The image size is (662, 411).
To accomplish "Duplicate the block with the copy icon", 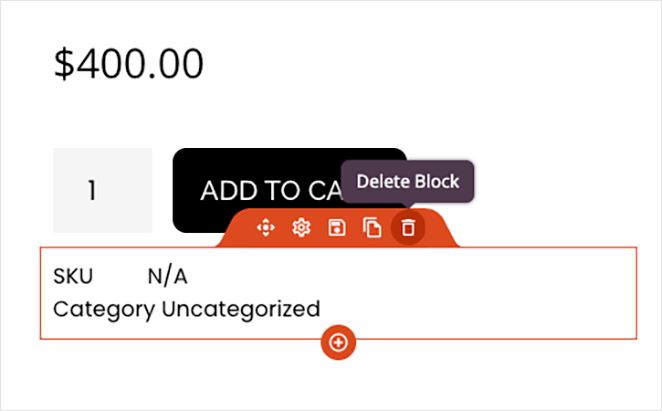I will pyautogui.click(x=372, y=228).
